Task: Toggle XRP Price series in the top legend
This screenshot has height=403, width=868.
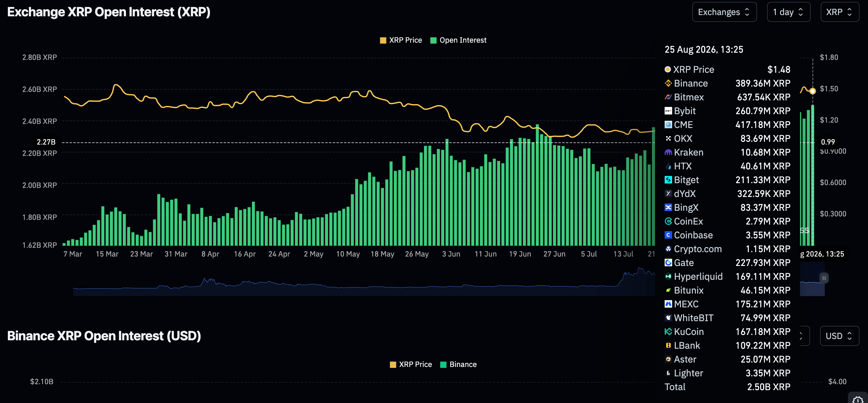Action: [x=401, y=40]
